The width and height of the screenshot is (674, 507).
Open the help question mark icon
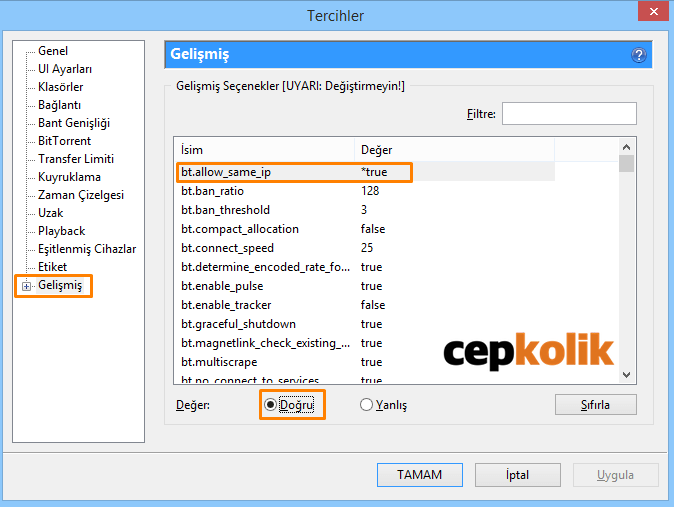pyautogui.click(x=639, y=55)
